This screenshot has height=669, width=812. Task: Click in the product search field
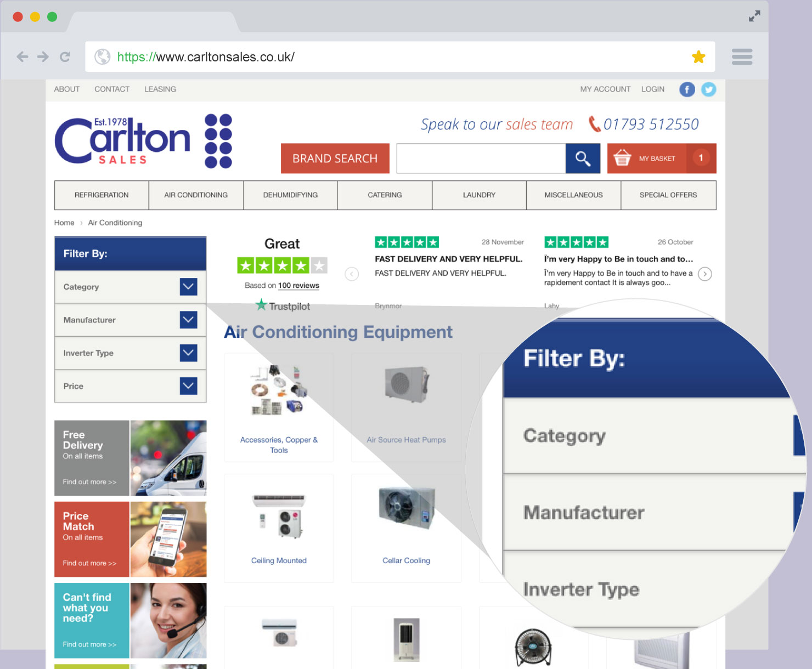[481, 158]
